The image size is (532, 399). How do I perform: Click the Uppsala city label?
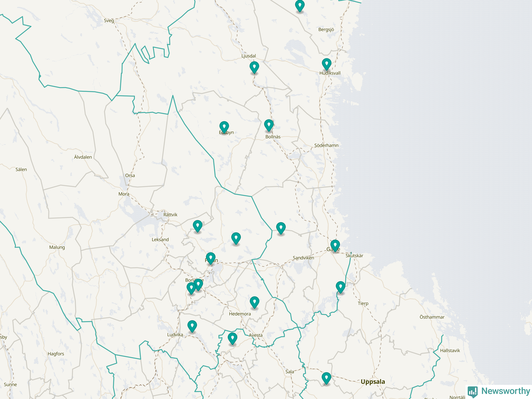(x=373, y=382)
